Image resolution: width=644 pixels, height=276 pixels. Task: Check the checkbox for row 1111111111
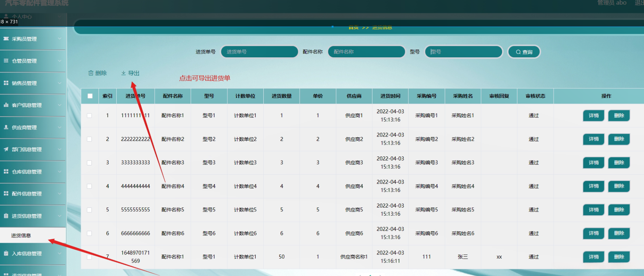click(89, 115)
